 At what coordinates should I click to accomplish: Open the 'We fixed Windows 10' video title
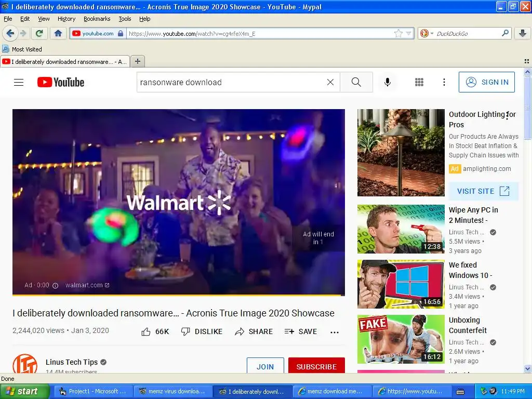[x=470, y=270]
